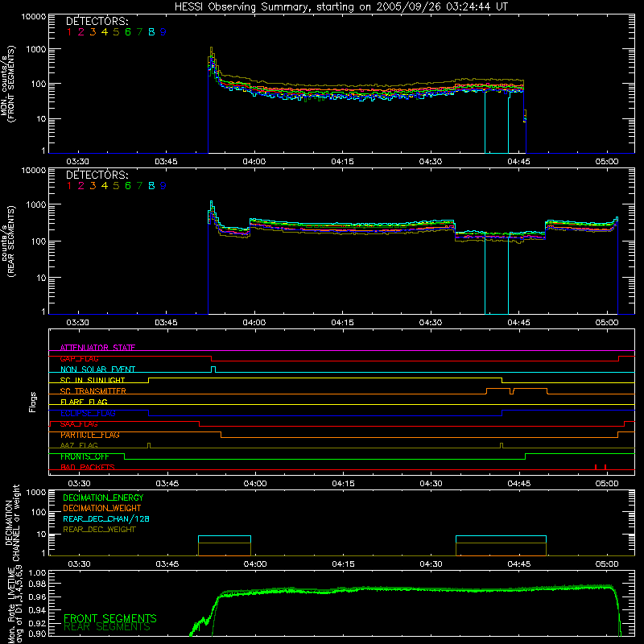Select the DECIMATION_ENERGY legend entry

(103, 497)
